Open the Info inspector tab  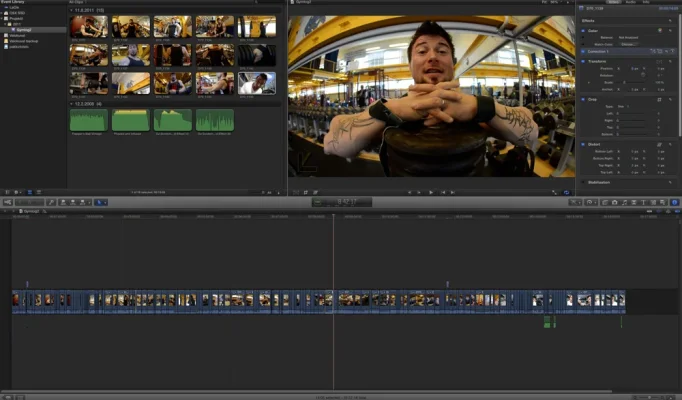(x=645, y=3)
